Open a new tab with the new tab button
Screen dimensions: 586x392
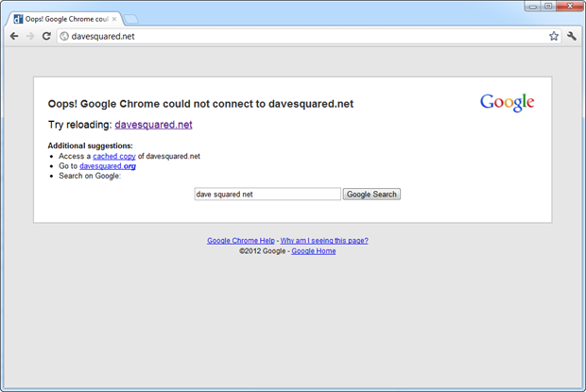click(x=131, y=19)
